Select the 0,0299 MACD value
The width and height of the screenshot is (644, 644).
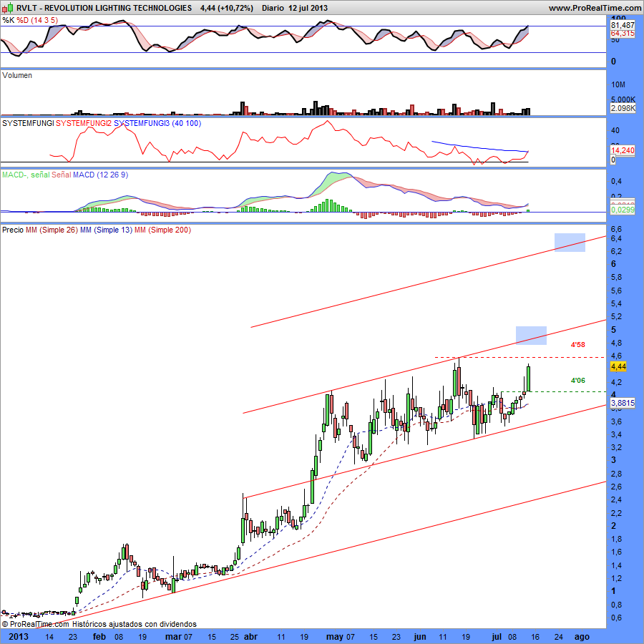623,210
